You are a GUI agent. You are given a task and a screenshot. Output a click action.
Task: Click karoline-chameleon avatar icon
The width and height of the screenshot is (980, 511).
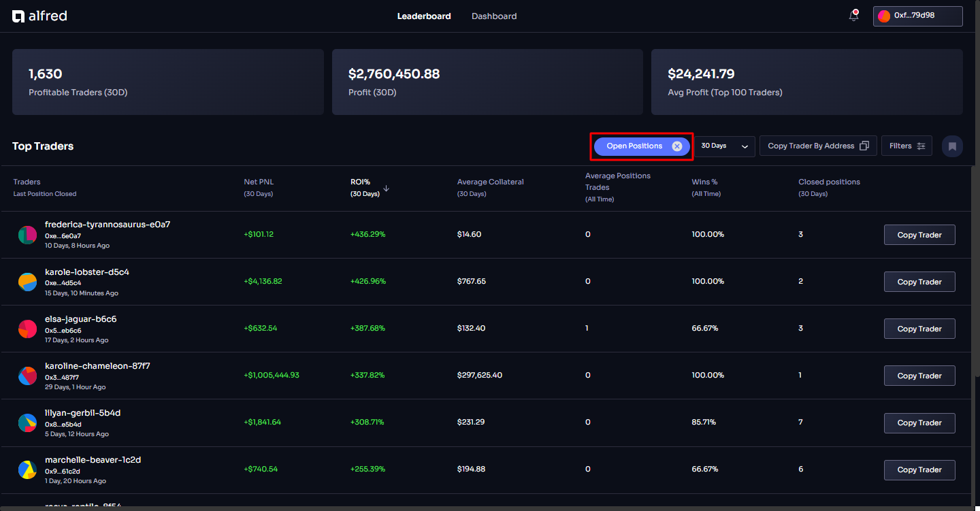[x=27, y=376]
